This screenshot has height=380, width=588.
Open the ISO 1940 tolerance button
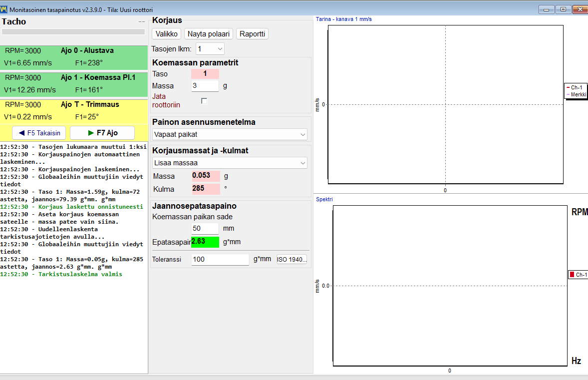click(292, 259)
